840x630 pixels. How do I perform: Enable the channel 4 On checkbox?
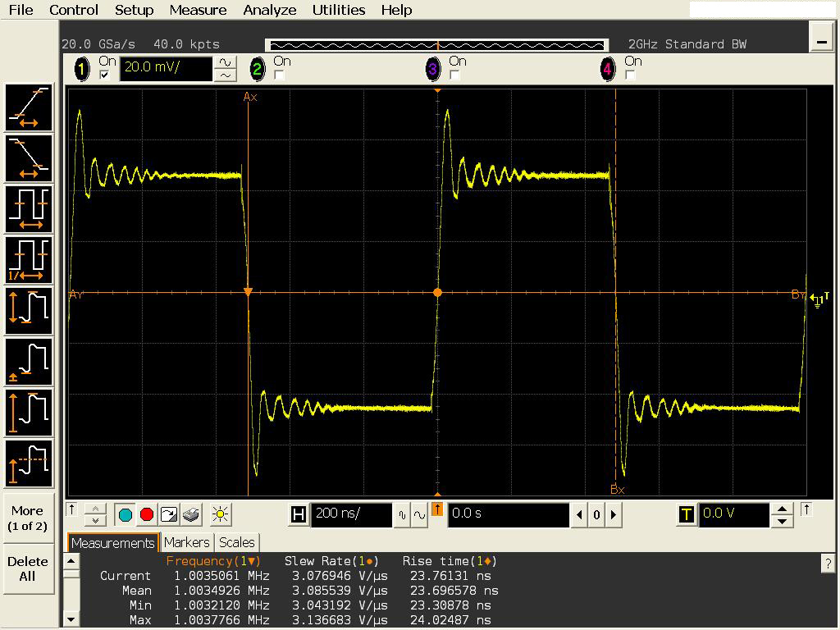(x=630, y=75)
